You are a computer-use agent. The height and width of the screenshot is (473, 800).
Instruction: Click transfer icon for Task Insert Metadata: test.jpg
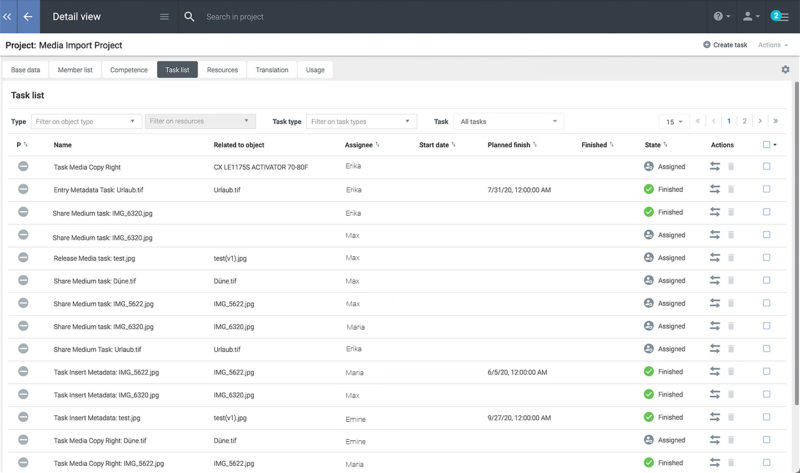(x=715, y=417)
